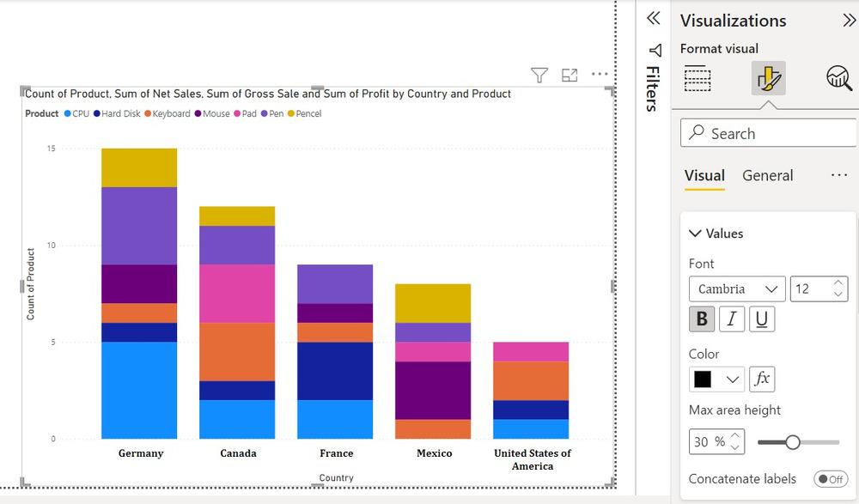Click the fx conditional formatting button
Viewport: 859px width, 504px height.
click(x=762, y=379)
